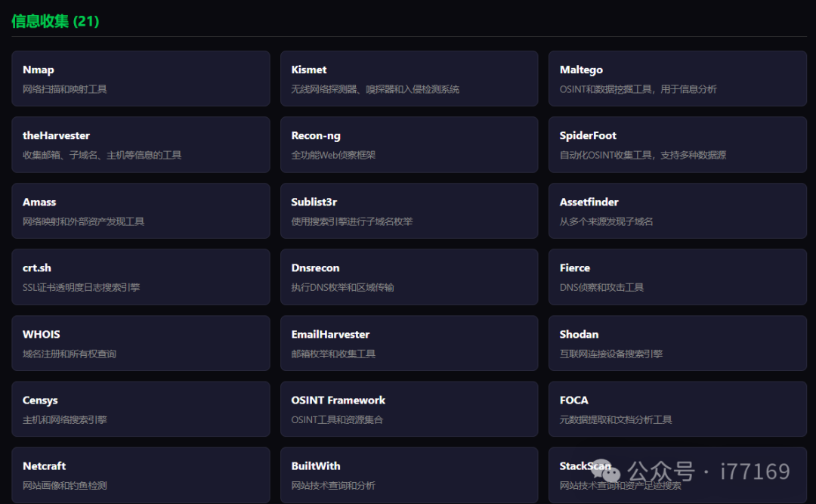Screen dimensions: 816x504
Task: Open the Maltego OSINT card
Action: [x=678, y=79]
